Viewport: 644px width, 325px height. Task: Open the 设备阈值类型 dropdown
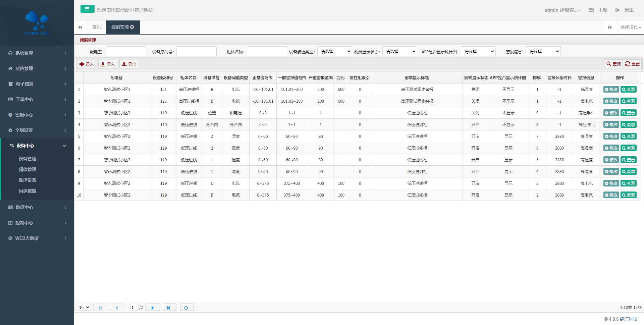(334, 52)
